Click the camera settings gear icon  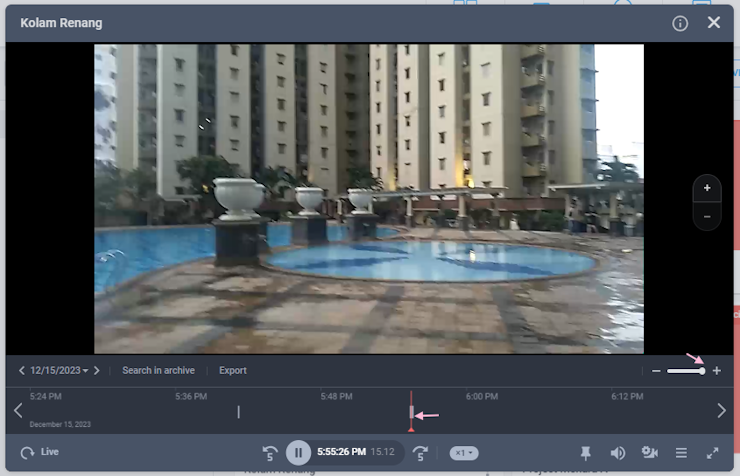[649, 453]
